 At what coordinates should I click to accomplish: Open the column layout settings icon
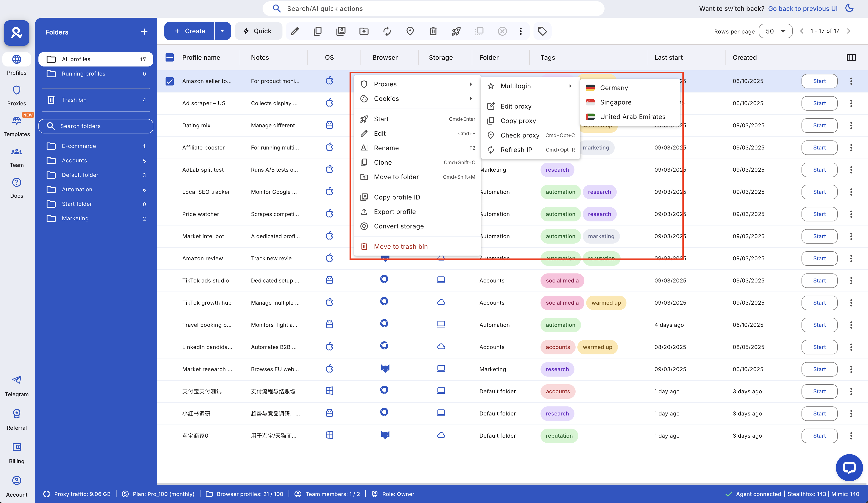[851, 57]
